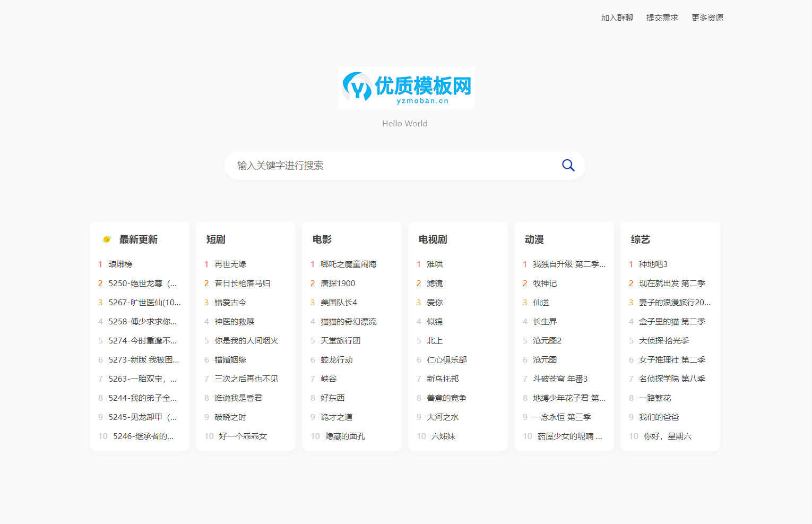The image size is (812, 524).
Task: Click the 优质模板网 logo
Action: (405, 87)
